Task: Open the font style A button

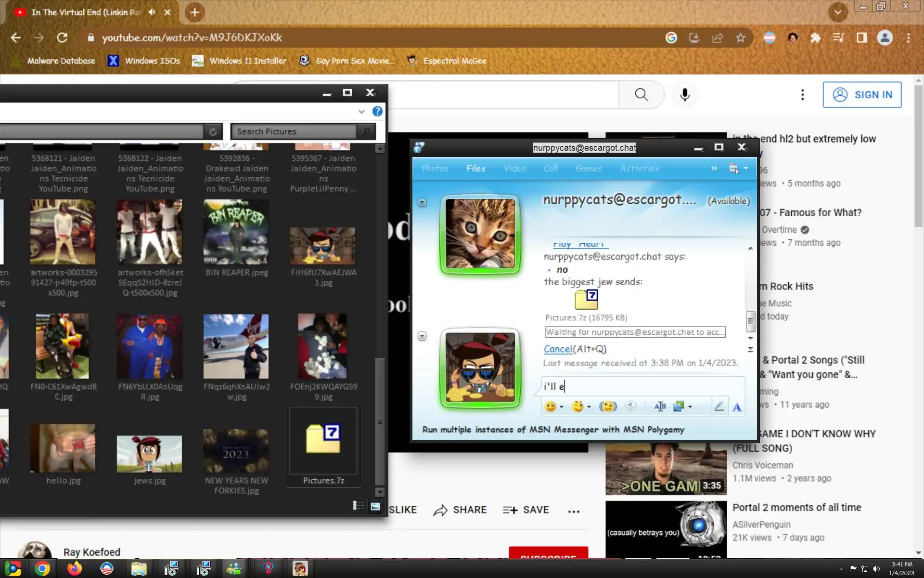Action: [737, 407]
